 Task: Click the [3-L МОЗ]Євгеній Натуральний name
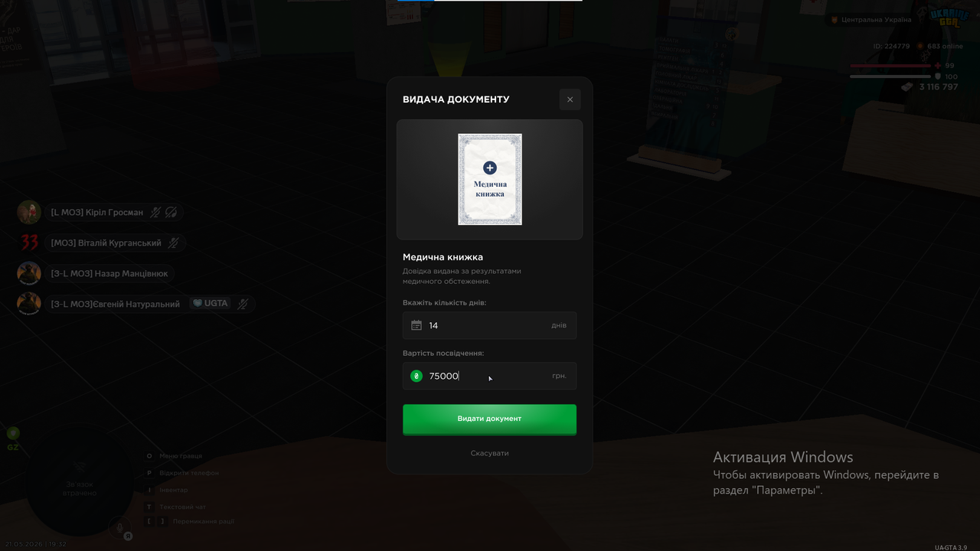(x=116, y=304)
